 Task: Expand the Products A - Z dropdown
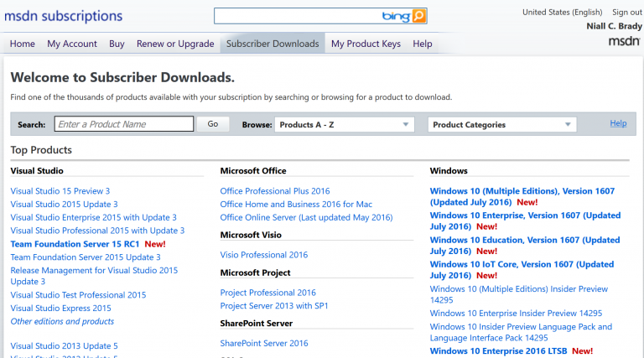(x=345, y=124)
